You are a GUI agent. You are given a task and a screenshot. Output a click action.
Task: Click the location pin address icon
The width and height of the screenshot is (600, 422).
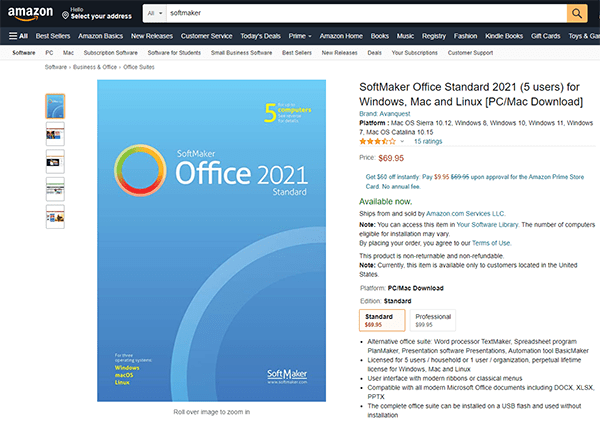click(65, 15)
